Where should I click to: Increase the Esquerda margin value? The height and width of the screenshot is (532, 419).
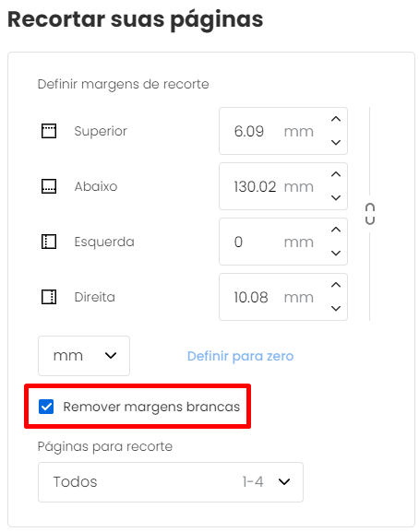pyautogui.click(x=336, y=230)
